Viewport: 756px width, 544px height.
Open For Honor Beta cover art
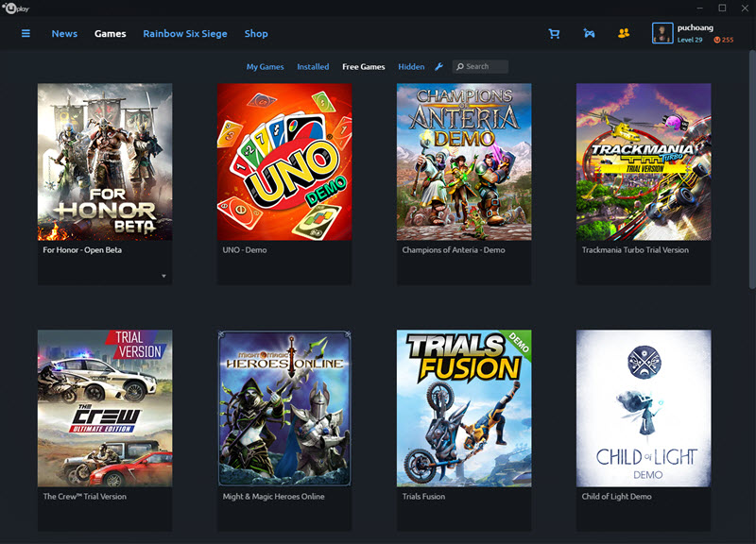click(x=105, y=161)
